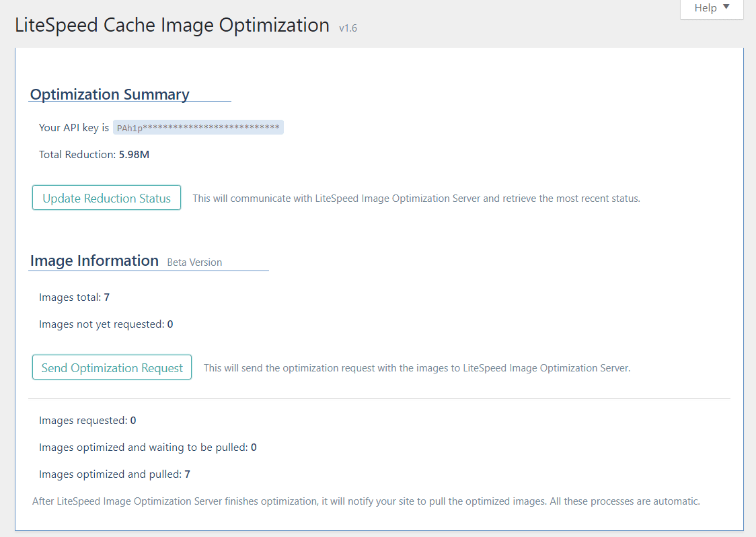
Task: Click the 'Your API key is' label
Action: (x=74, y=128)
